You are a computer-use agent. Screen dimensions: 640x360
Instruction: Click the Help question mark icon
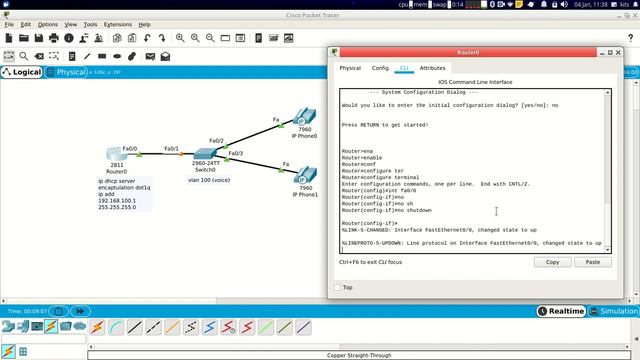pos(631,38)
